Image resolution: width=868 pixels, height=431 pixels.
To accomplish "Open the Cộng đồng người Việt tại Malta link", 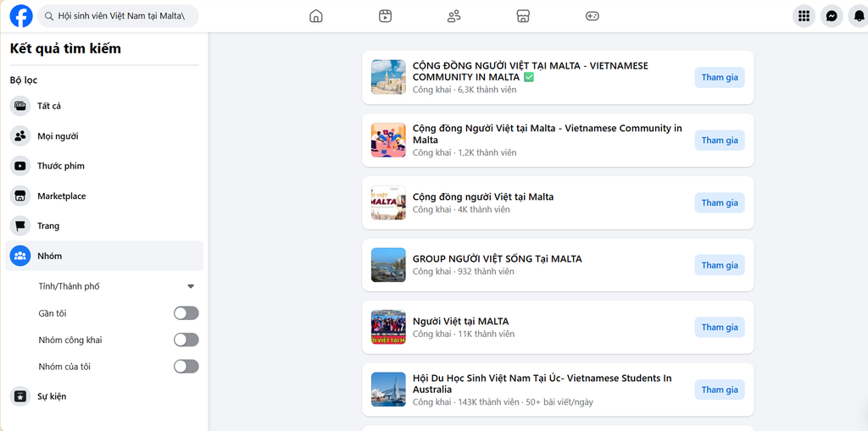I will point(483,197).
